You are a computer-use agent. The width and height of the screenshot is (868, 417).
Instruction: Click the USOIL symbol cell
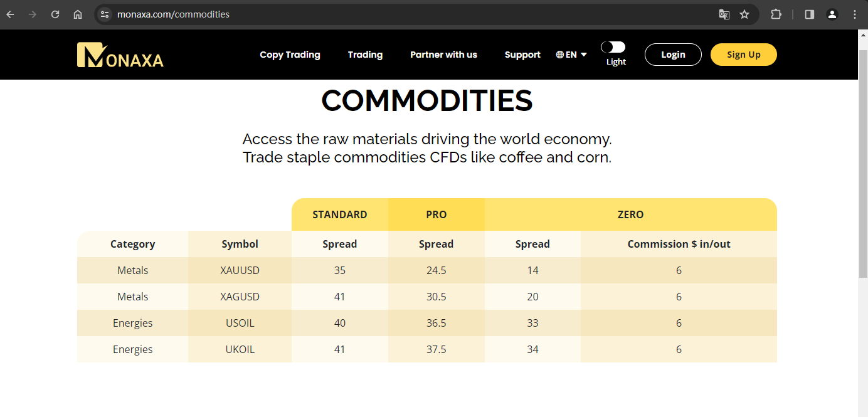(x=240, y=323)
